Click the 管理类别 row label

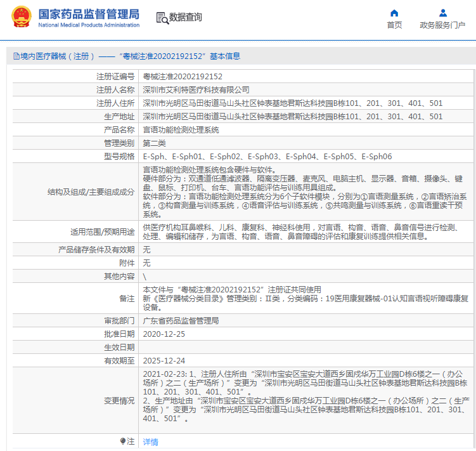tap(119, 143)
